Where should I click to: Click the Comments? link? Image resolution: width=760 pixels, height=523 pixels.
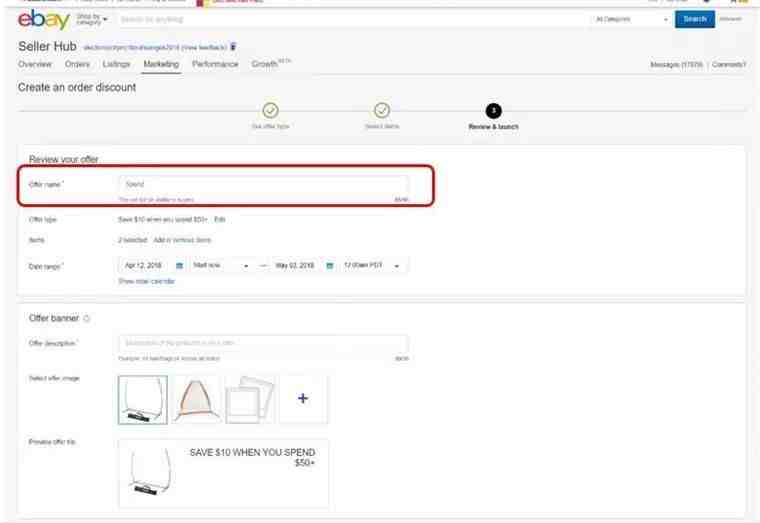(728, 64)
